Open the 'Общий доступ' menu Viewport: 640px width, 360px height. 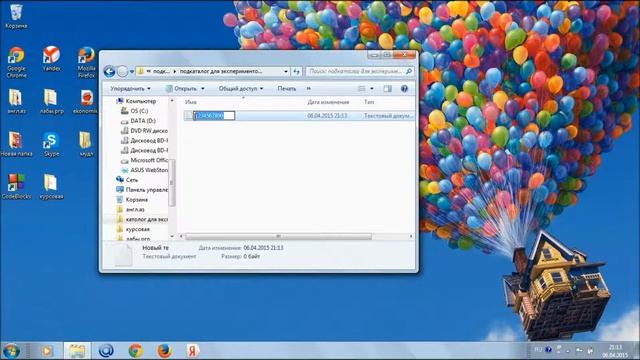click(241, 89)
